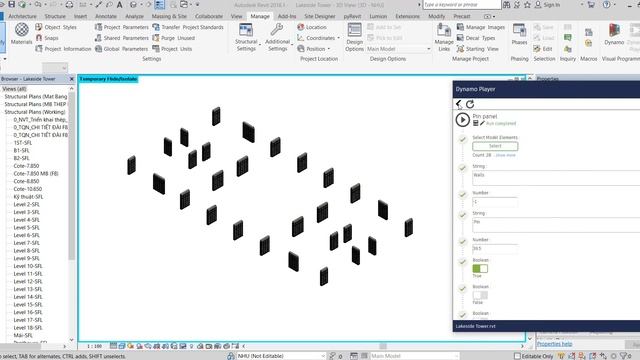Click the Properties help link
Image resolution: width=640 pixels, height=360 pixels.
point(554,344)
